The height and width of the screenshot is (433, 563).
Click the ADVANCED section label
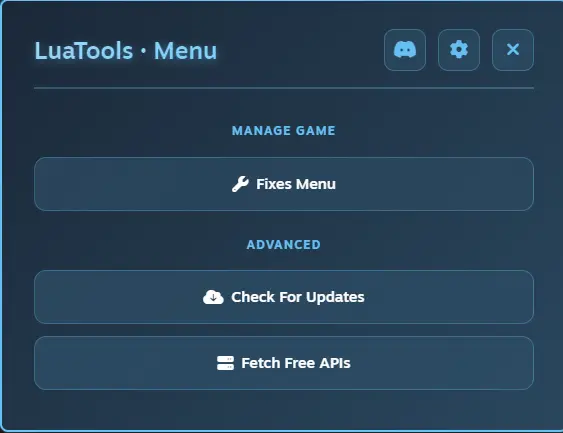tap(284, 245)
